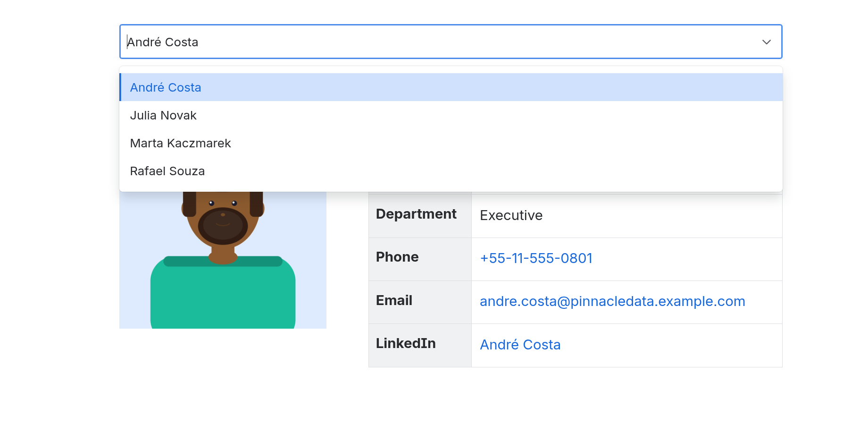Open the andre.costa@pinnacledata.example.com email link
Screen dimensions: 868x425
tap(612, 301)
